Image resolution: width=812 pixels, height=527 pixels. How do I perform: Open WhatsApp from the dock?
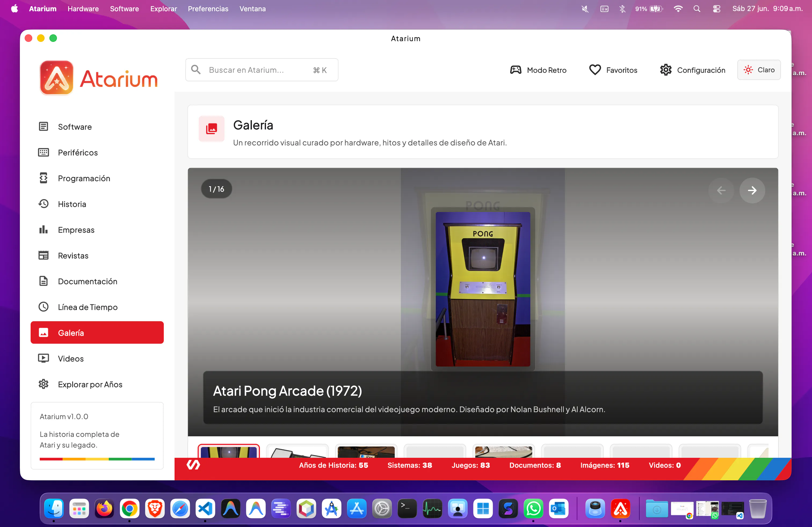pyautogui.click(x=533, y=509)
